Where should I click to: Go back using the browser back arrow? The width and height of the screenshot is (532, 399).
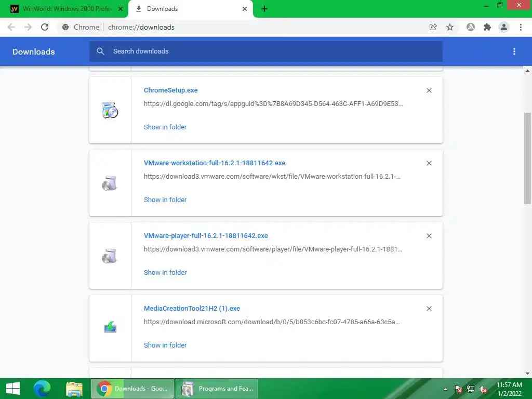coord(11,27)
